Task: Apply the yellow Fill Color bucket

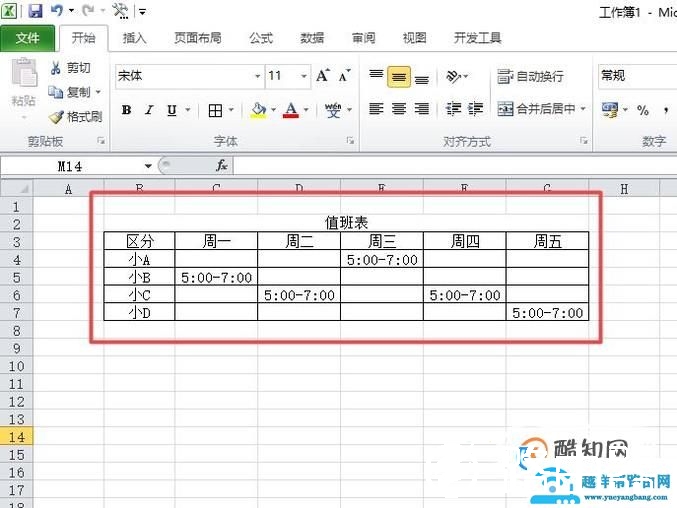Action: pyautogui.click(x=259, y=110)
